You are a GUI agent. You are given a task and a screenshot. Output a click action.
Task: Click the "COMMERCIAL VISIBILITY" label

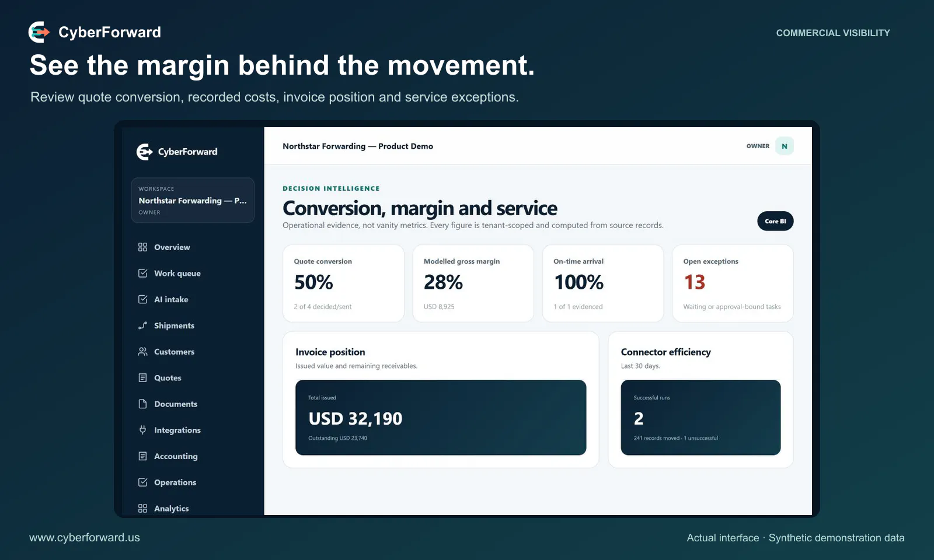833,33
